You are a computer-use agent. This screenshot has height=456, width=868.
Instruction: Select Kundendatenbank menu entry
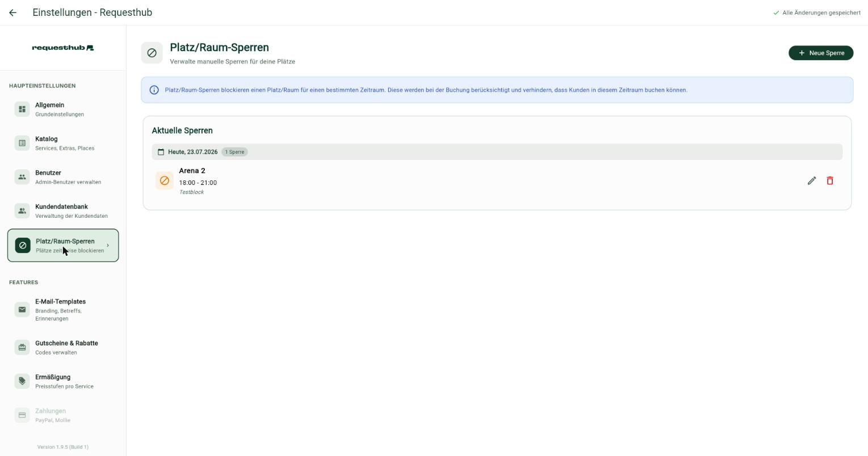pyautogui.click(x=63, y=211)
